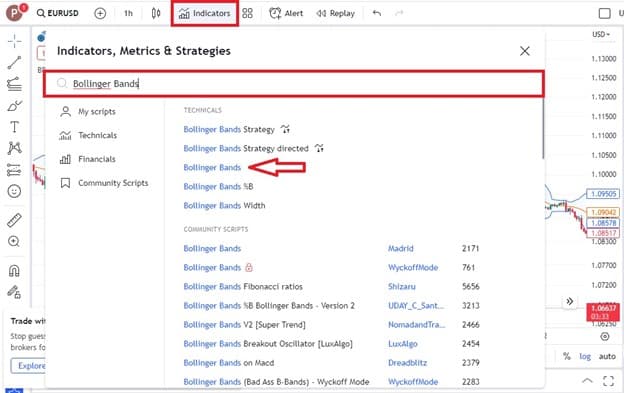Start bar Replay mode
The image size is (624, 393).
[335, 13]
